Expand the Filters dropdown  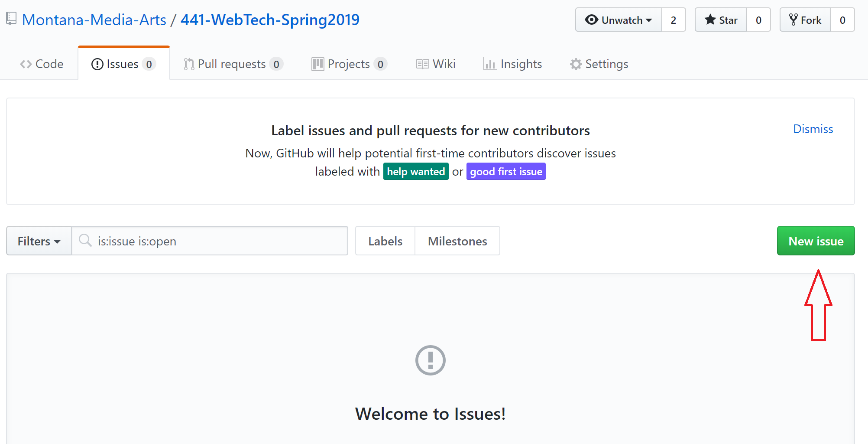(39, 241)
